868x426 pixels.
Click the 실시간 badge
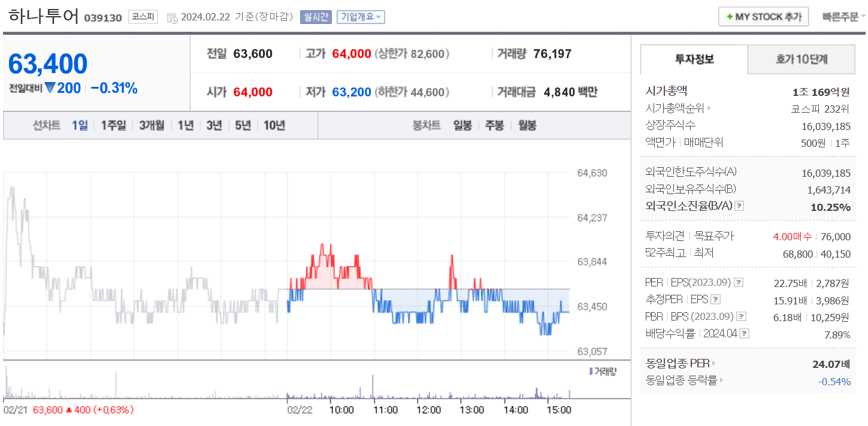pyautogui.click(x=316, y=17)
